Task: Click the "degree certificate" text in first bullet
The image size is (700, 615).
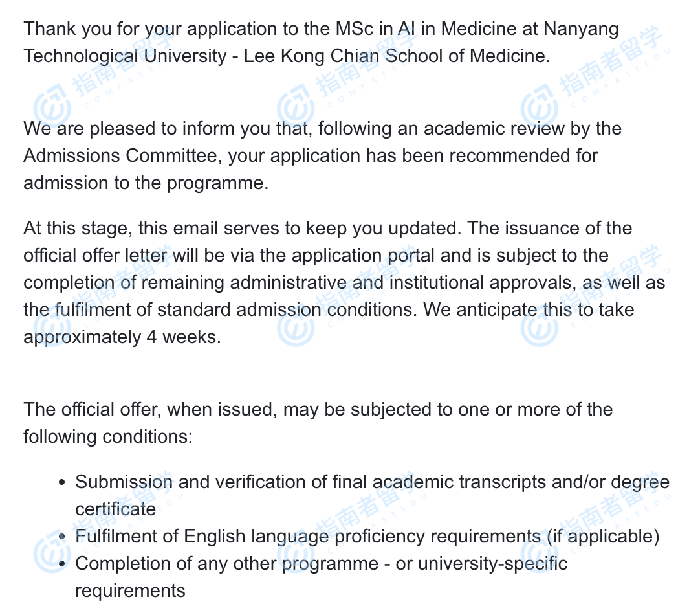Action: tap(640, 482)
